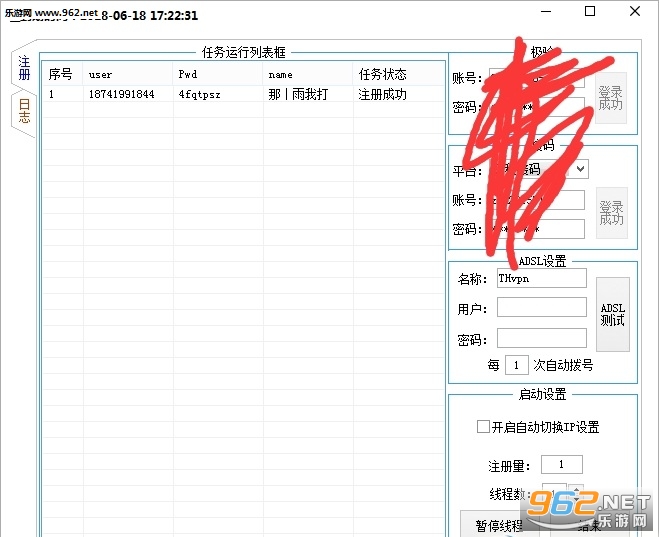Click the name column header

click(308, 74)
